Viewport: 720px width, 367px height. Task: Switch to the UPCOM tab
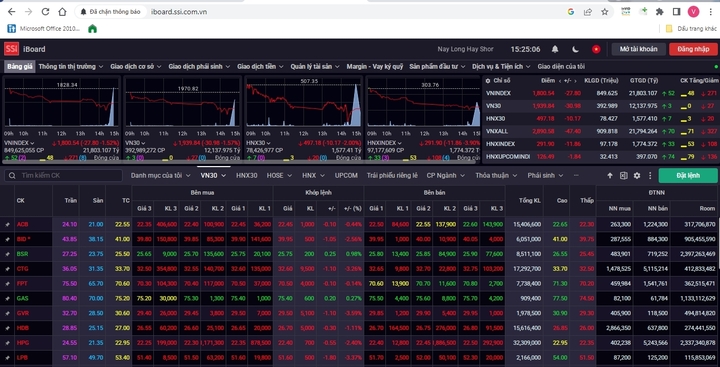(346, 175)
